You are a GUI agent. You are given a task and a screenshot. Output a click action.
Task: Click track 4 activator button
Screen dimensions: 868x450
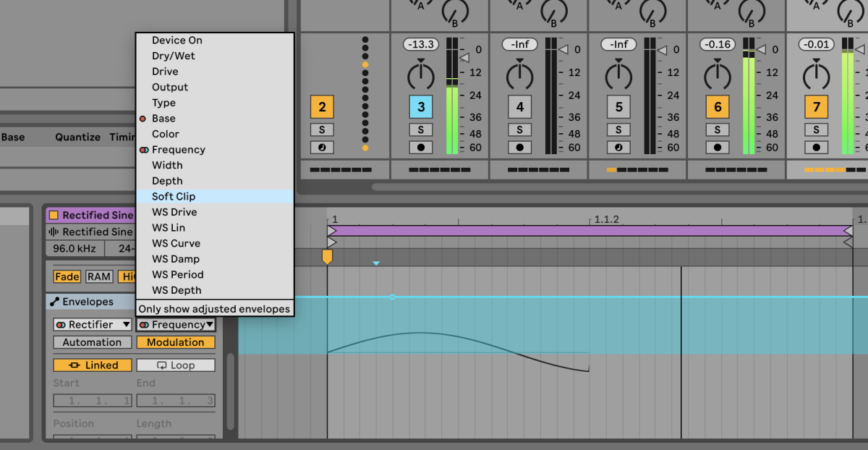[x=519, y=107]
